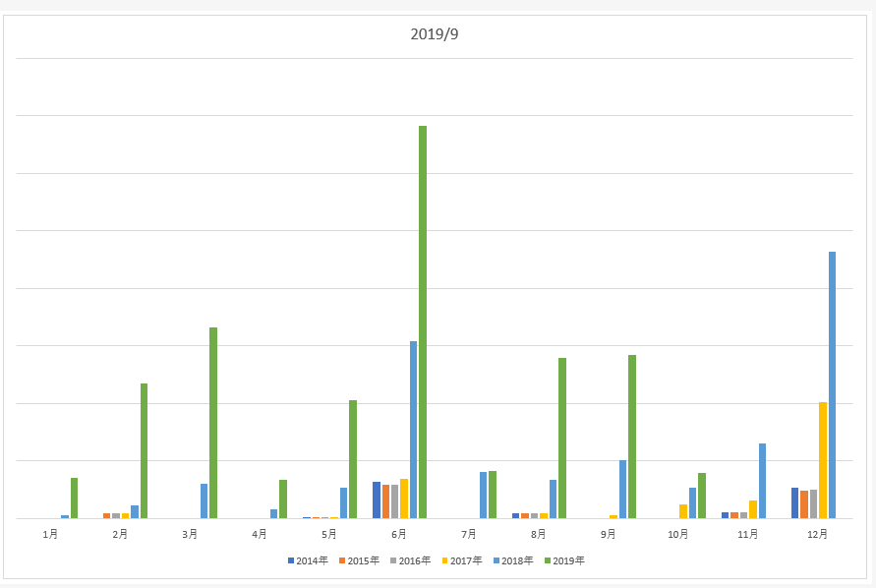Select the tallest green 2019 bar in 6月
The height and width of the screenshot is (588, 876).
423,322
